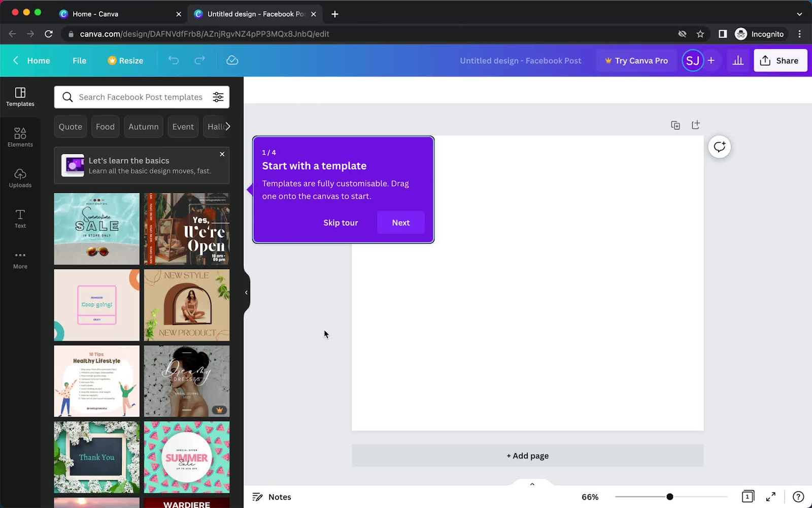This screenshot has height=508, width=812.
Task: Click the SJ profile avatar
Action: click(x=693, y=60)
